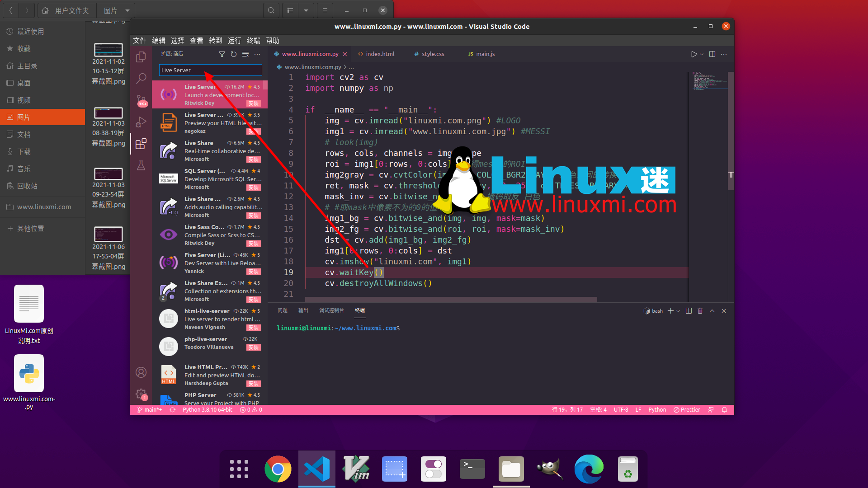868x488 pixels.
Task: Click the extension search box with Live Server
Action: (210, 70)
